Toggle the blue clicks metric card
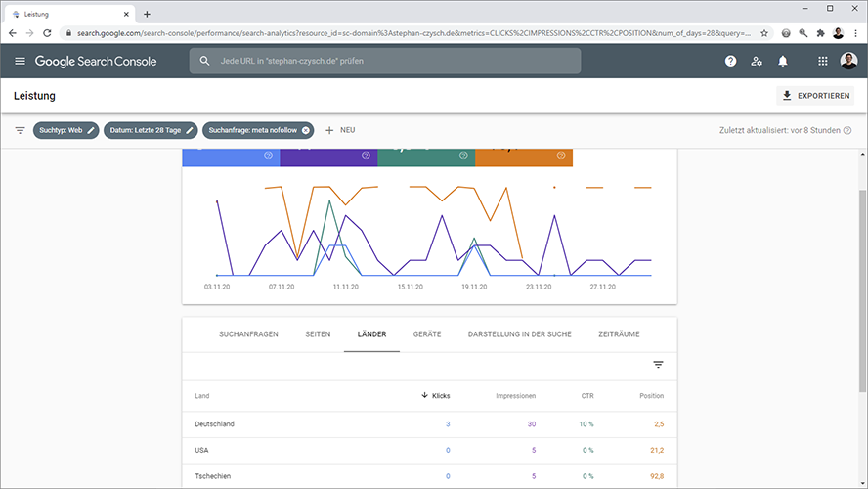The image size is (868, 489). pos(231,156)
